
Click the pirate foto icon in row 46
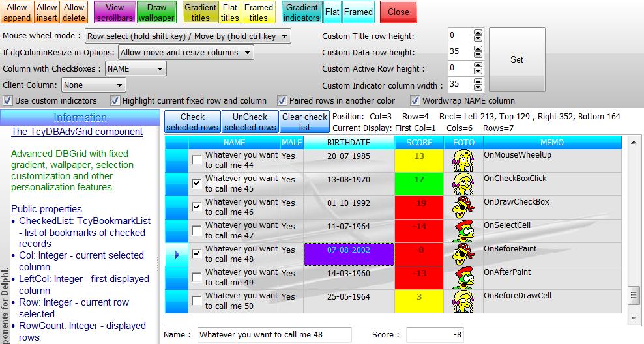click(x=463, y=208)
